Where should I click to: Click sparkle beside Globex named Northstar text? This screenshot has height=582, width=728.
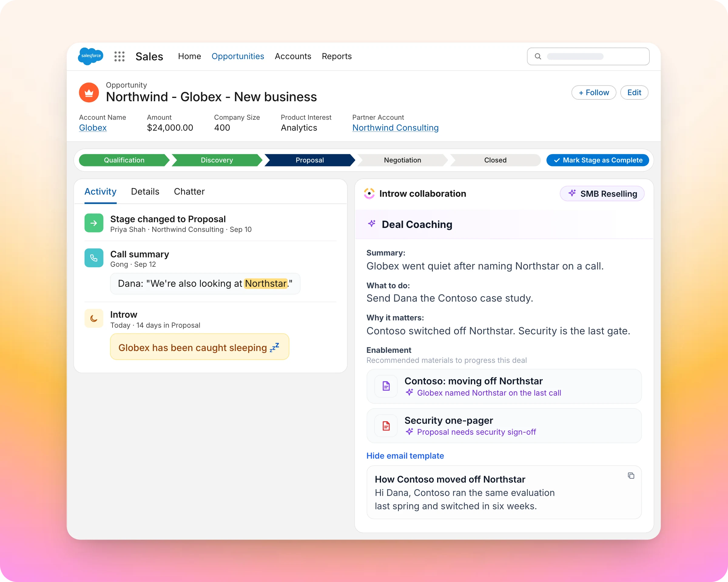click(x=409, y=392)
